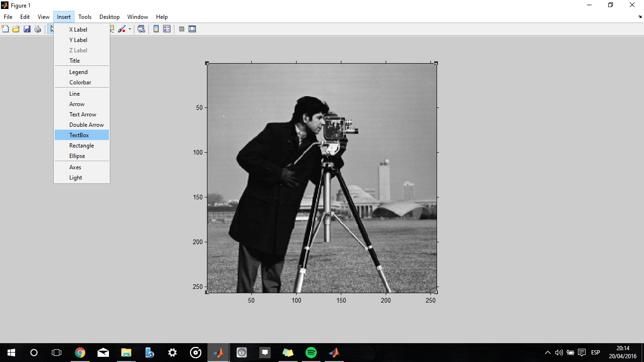Open Cortana search circle on taskbar
The image size is (644, 362).
pos(34,353)
